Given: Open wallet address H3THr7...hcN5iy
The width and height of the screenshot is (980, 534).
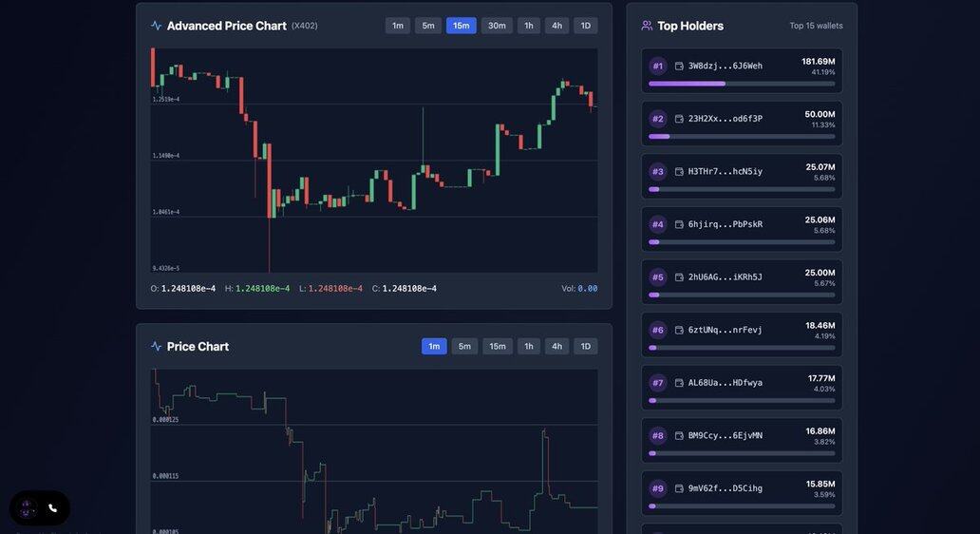Looking at the screenshot, I should click(x=725, y=172).
